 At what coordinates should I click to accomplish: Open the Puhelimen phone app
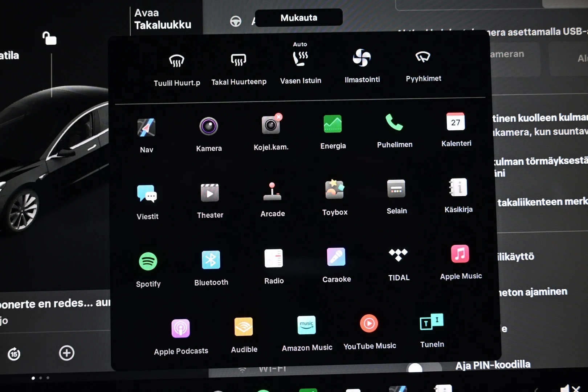[x=394, y=122]
